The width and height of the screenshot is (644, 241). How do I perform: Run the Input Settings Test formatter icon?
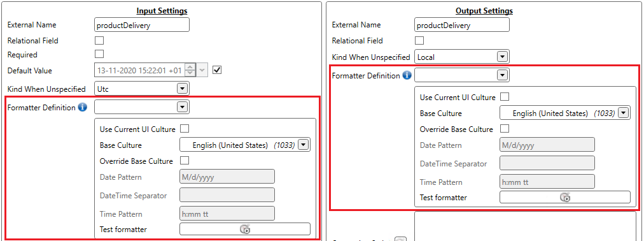click(245, 229)
